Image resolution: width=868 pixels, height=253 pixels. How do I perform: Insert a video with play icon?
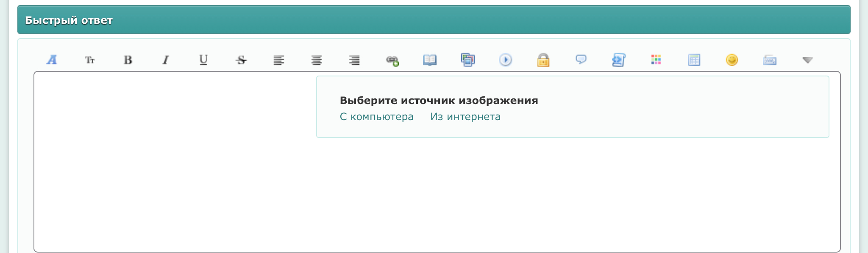point(505,60)
